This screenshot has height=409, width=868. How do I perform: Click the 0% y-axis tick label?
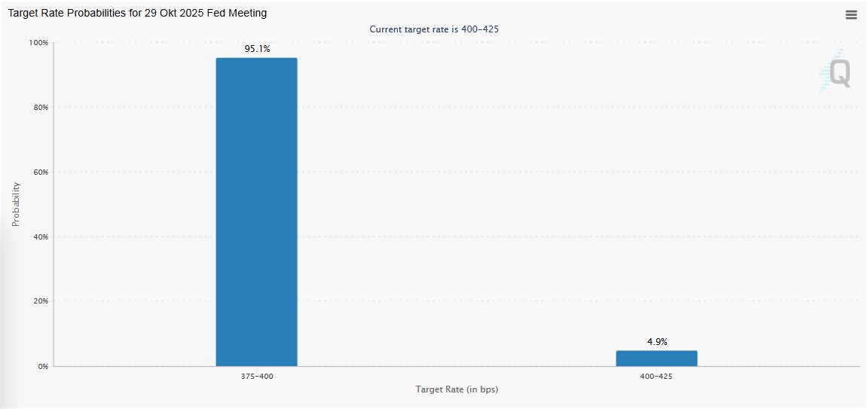(42, 366)
